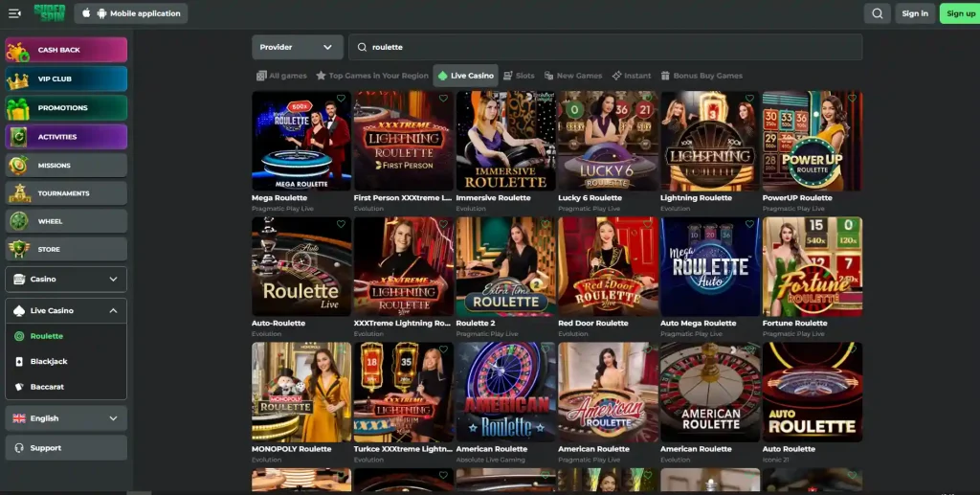Toggle heart on Auto-Roulette card
980x495 pixels.
[x=342, y=224]
